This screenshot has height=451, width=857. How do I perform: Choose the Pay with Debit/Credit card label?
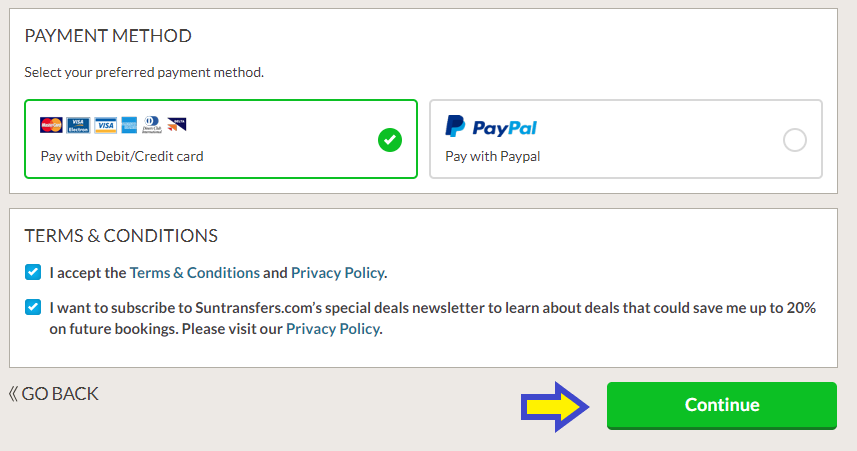pos(122,156)
